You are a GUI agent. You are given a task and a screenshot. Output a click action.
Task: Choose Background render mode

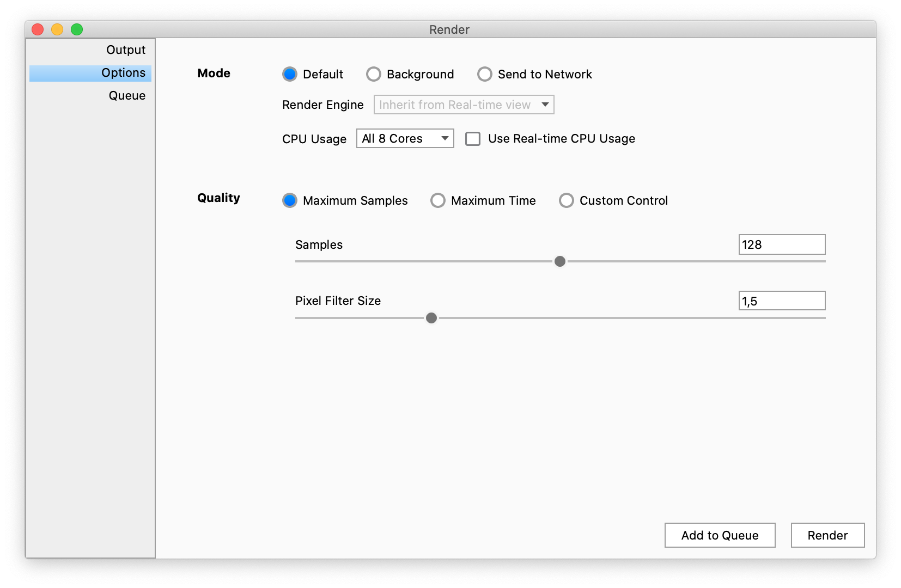pyautogui.click(x=374, y=74)
